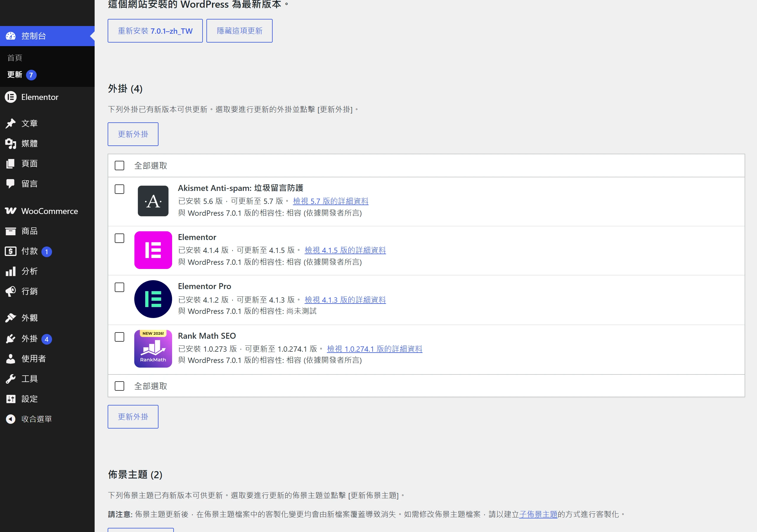Open the 商品 sidebar menu
The image size is (757, 532).
pos(47,231)
